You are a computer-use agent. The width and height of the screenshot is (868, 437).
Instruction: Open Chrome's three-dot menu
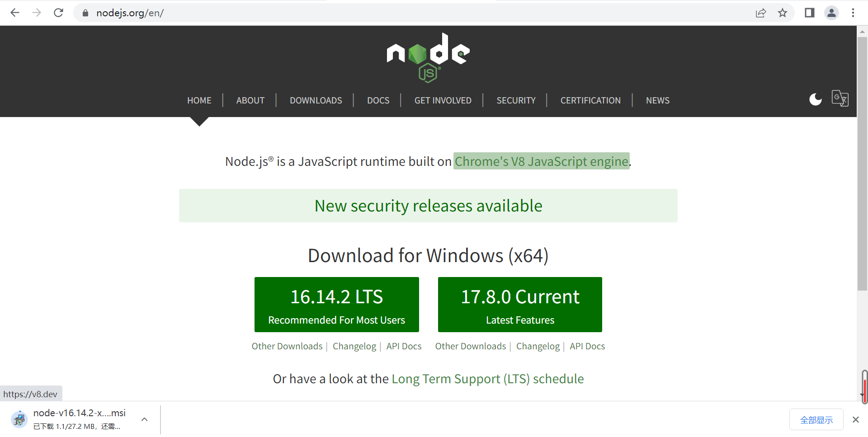[853, 13]
